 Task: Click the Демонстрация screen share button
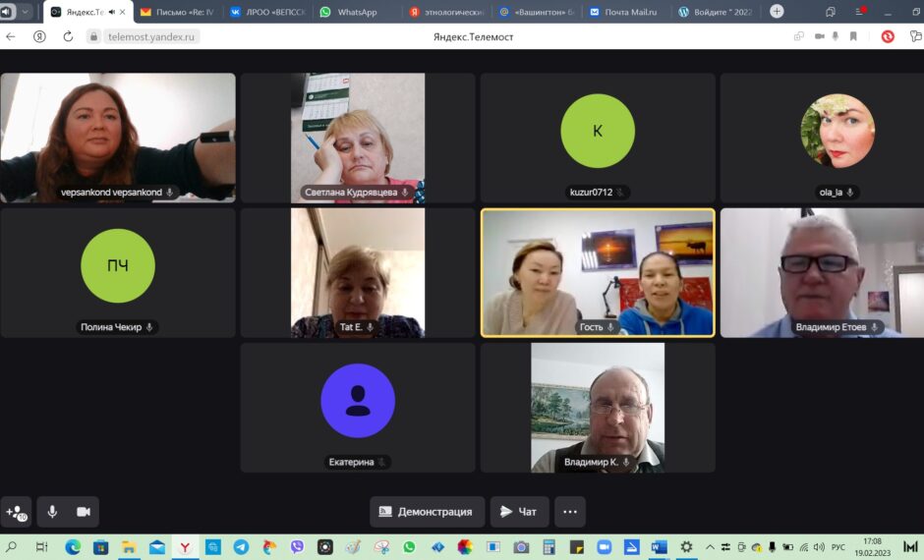(x=427, y=512)
